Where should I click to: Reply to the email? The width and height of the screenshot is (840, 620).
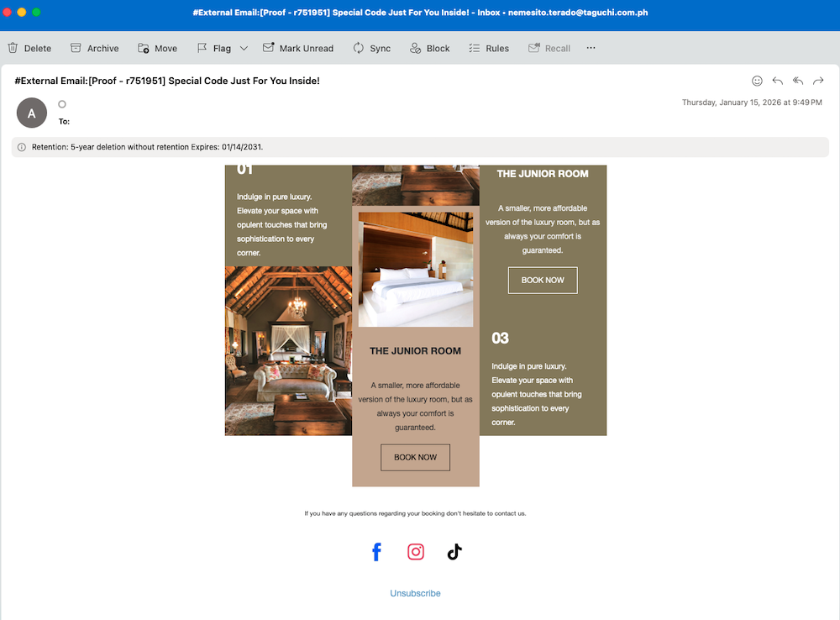(777, 81)
